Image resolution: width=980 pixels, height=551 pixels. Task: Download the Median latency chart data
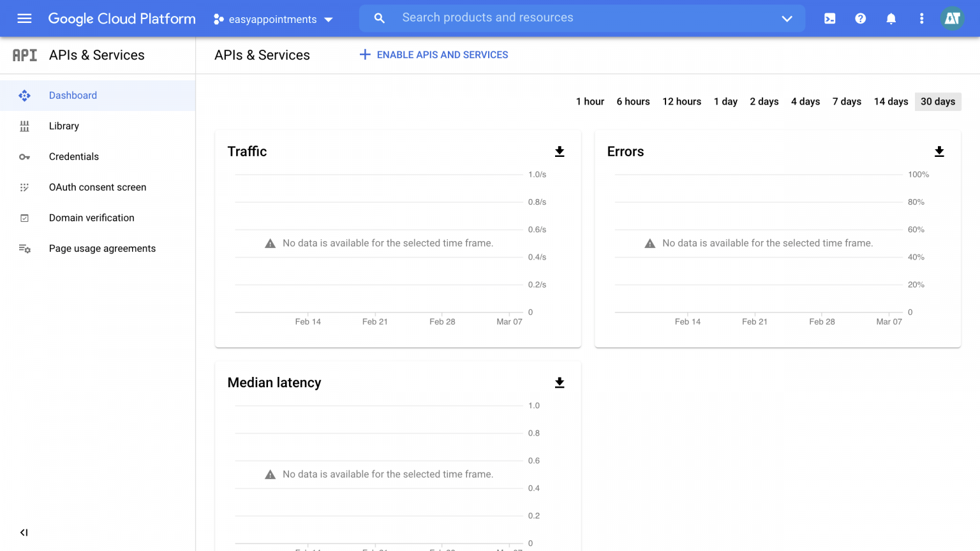click(560, 383)
